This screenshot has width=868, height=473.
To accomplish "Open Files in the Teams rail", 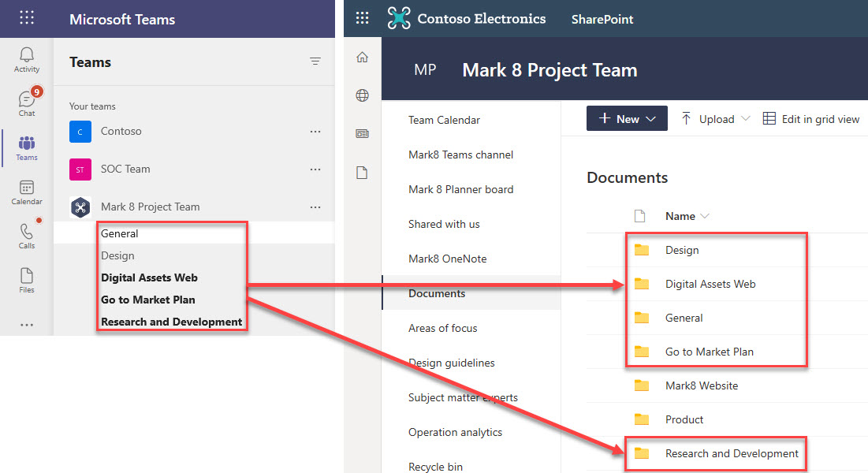I will (x=27, y=281).
